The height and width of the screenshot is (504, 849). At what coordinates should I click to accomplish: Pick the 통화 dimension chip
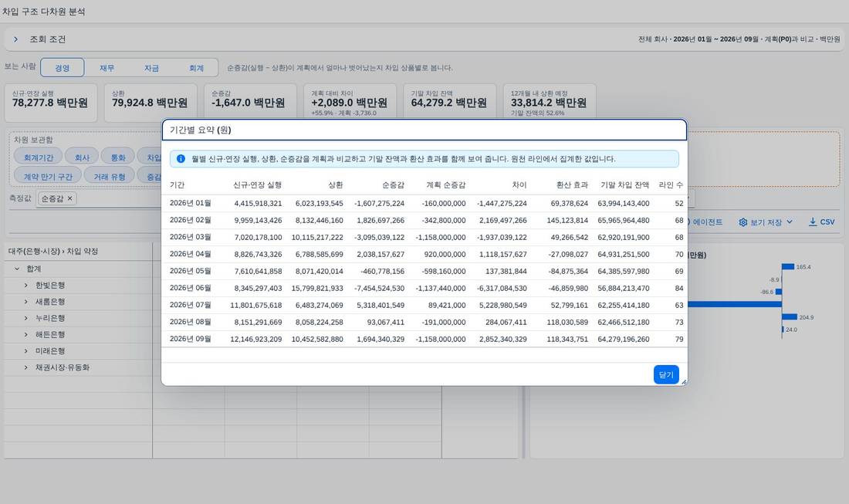point(118,157)
